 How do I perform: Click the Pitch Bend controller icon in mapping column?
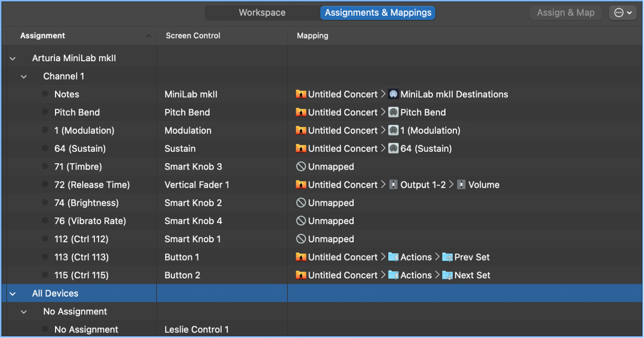pyautogui.click(x=392, y=112)
